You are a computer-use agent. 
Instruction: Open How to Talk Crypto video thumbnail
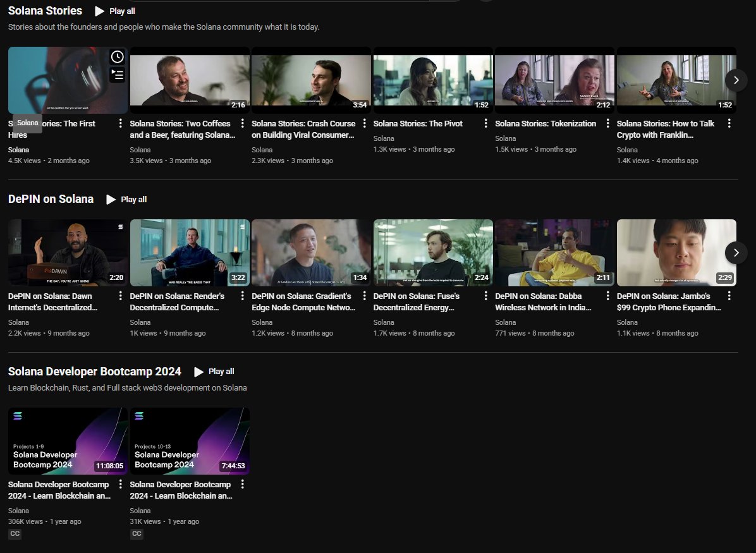tap(676, 80)
